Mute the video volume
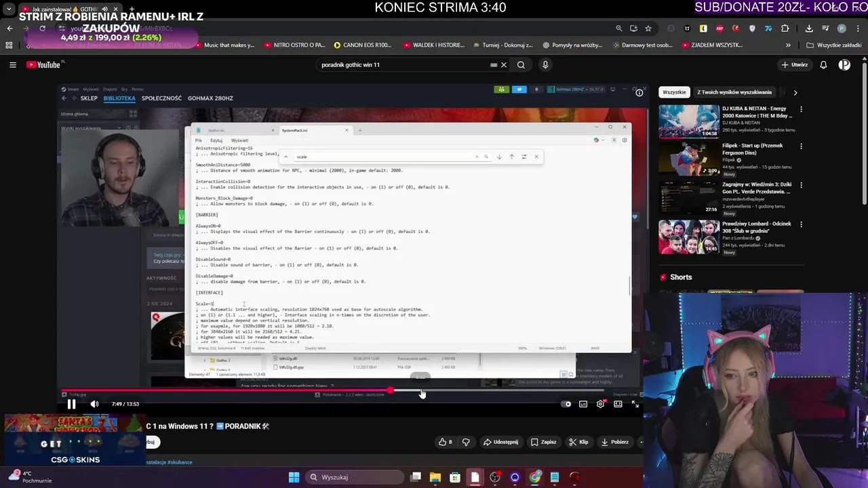Image resolution: width=868 pixels, height=488 pixels. [x=94, y=404]
